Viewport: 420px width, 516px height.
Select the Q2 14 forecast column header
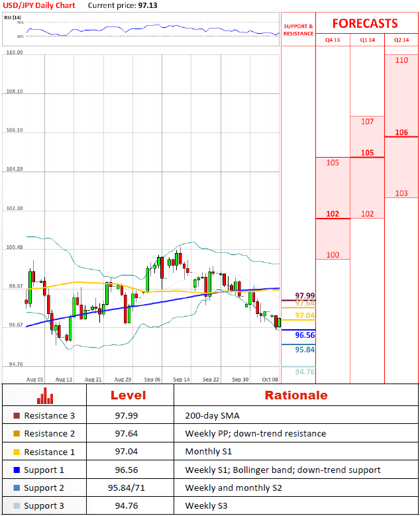[401, 40]
